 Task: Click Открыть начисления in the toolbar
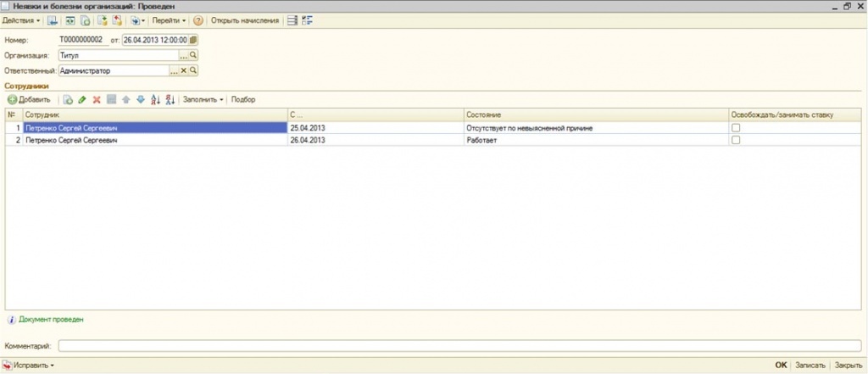(x=244, y=20)
